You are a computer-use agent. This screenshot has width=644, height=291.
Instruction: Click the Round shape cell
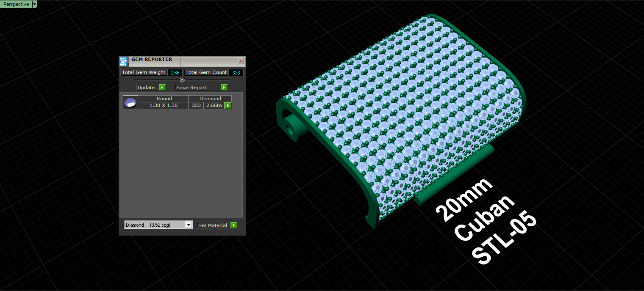164,99
